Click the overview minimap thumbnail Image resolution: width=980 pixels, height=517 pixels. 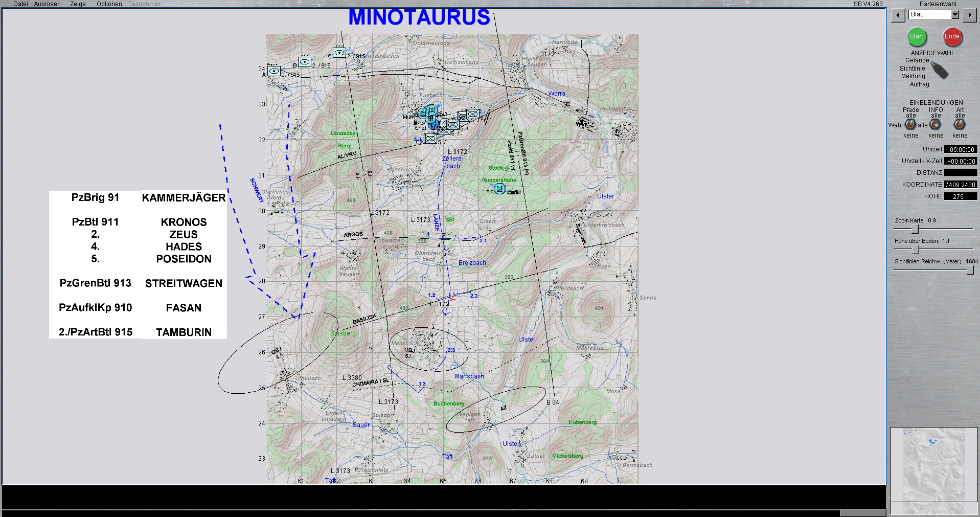click(926, 464)
